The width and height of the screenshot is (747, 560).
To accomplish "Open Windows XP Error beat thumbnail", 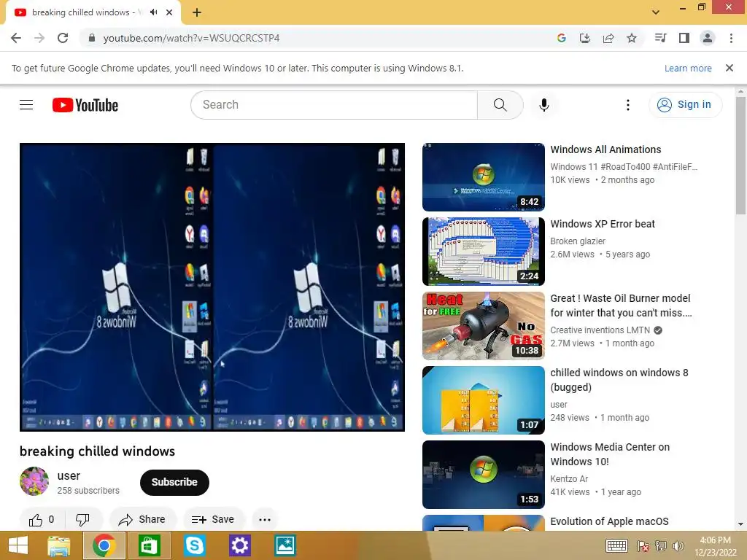I will point(483,252).
